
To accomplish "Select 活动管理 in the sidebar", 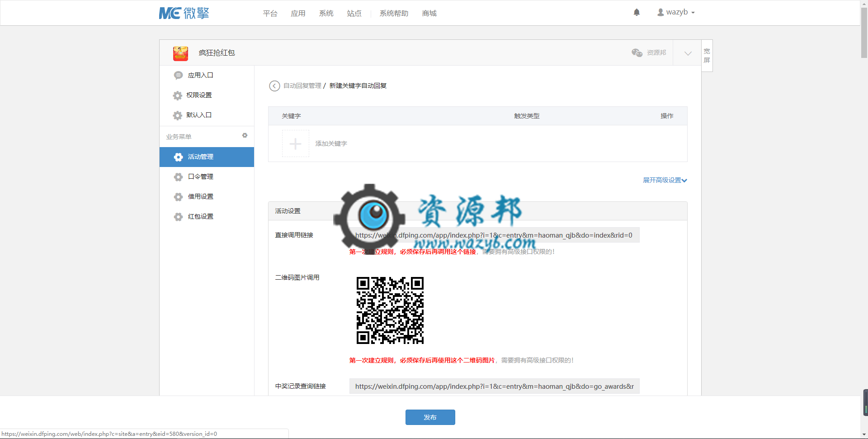I will pyautogui.click(x=207, y=157).
